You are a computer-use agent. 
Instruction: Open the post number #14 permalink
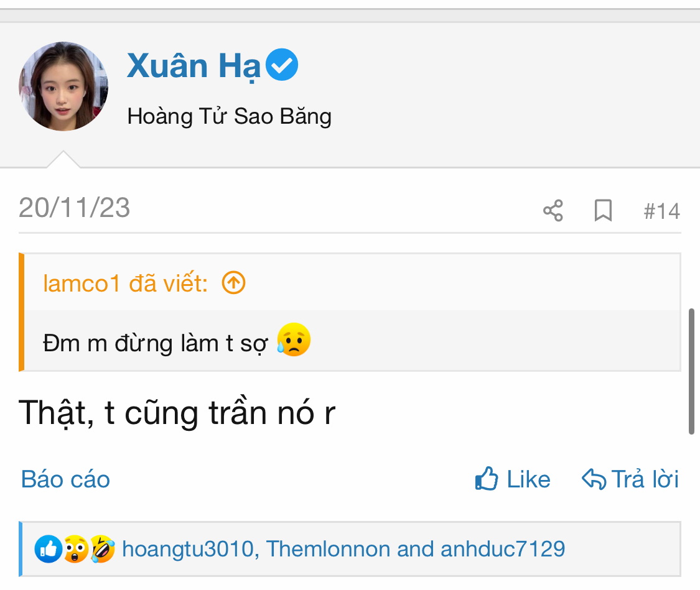tap(661, 211)
